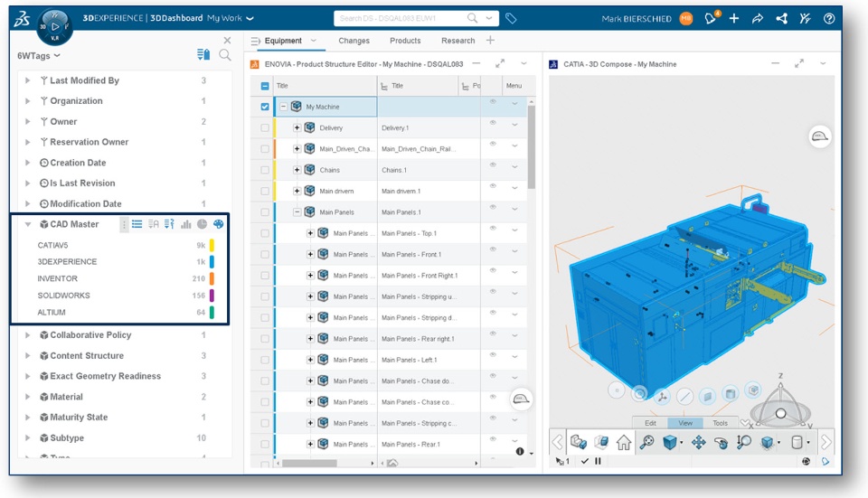Open the My Work dashboard dropdown
The width and height of the screenshot is (868, 498).
(231, 18)
